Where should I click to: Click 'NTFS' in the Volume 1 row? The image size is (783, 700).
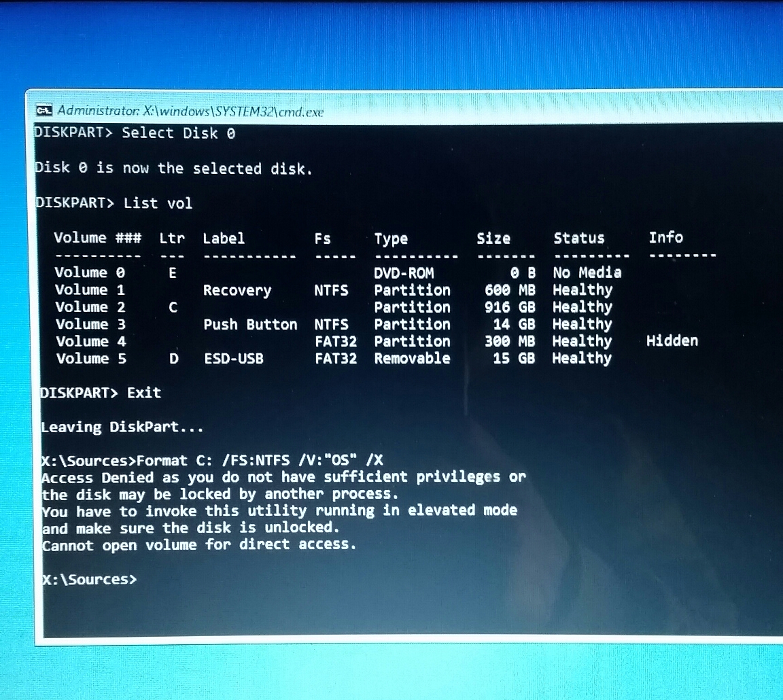click(331, 290)
